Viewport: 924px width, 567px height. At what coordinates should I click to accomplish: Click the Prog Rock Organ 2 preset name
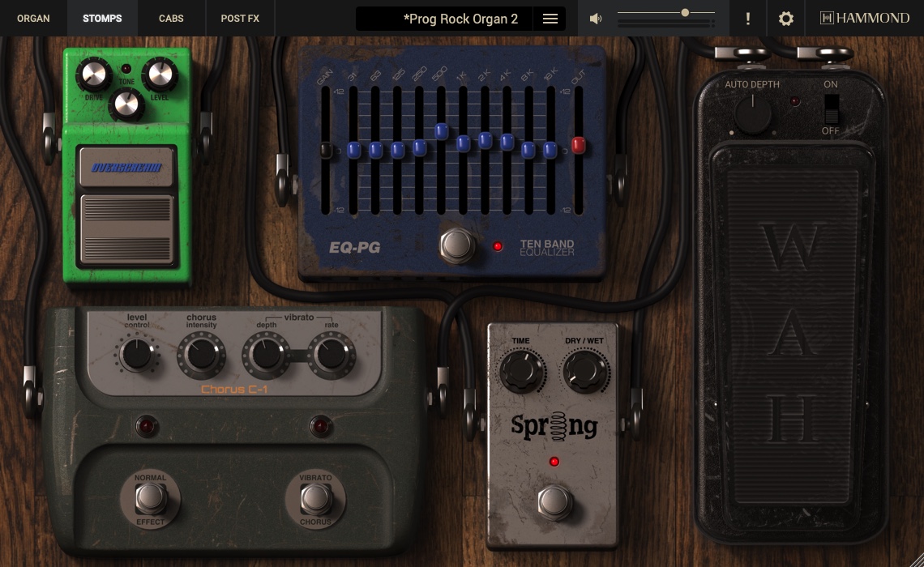(x=460, y=19)
